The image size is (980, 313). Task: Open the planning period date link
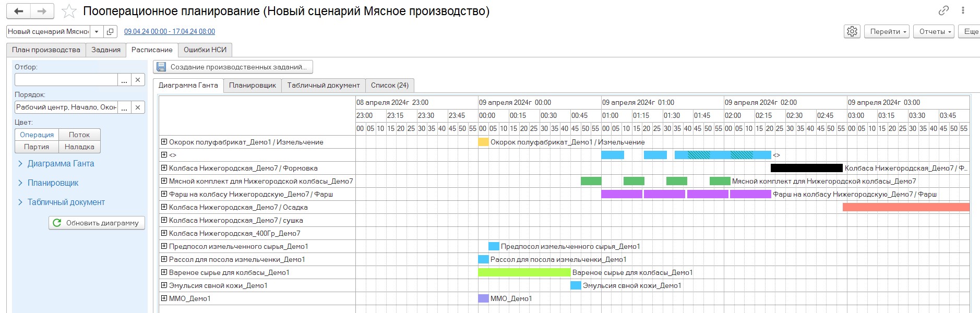(170, 32)
